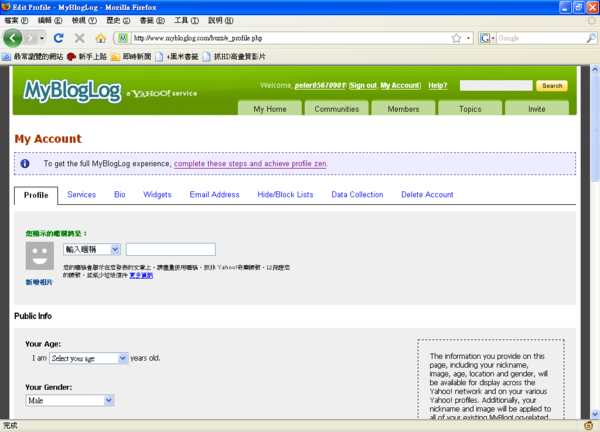This screenshot has height=432, width=600.
Task: Switch to the Delete Account tab
Action: tap(427, 194)
